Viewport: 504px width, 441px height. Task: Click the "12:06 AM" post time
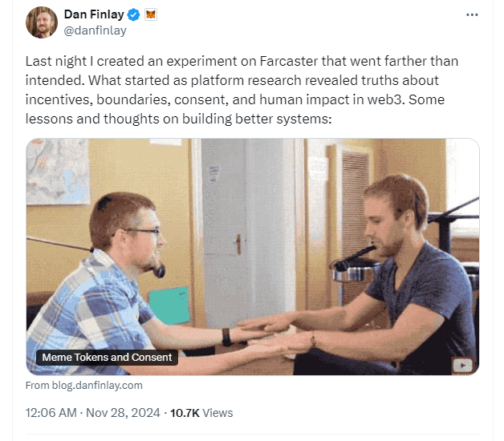[50, 413]
